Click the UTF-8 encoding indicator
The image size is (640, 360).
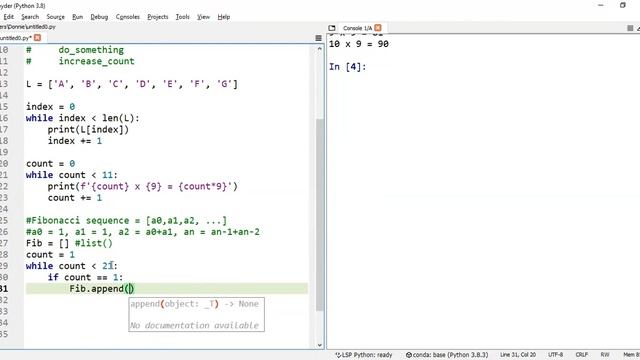pyautogui.click(x=556, y=355)
